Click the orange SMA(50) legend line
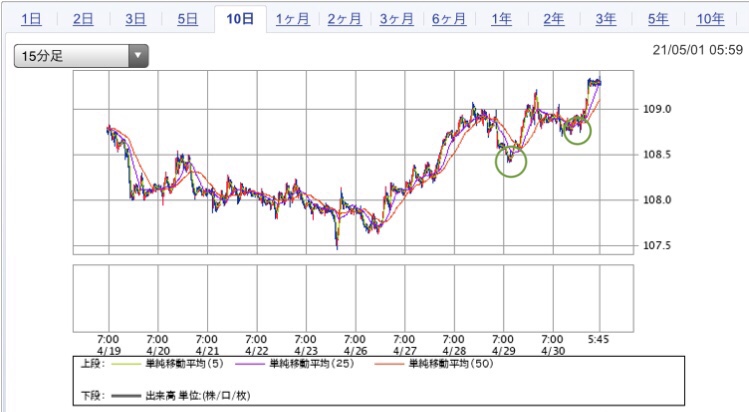The height and width of the screenshot is (412, 749). (390, 364)
